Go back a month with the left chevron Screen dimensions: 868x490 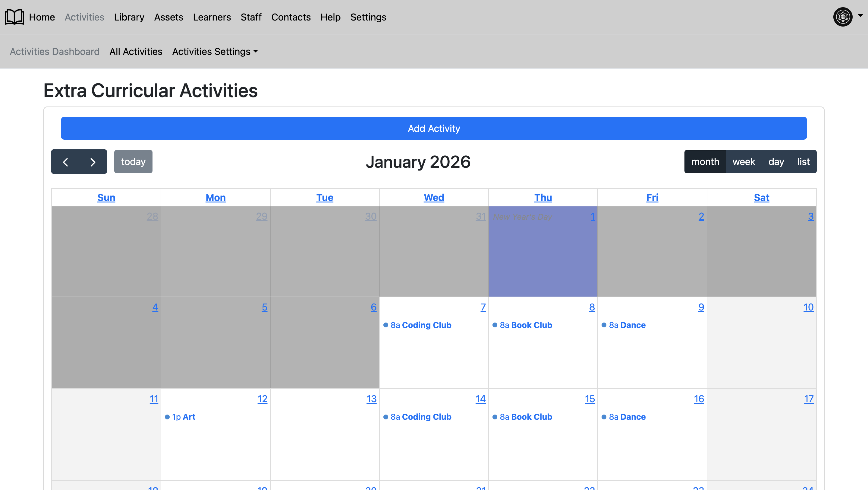pos(66,162)
